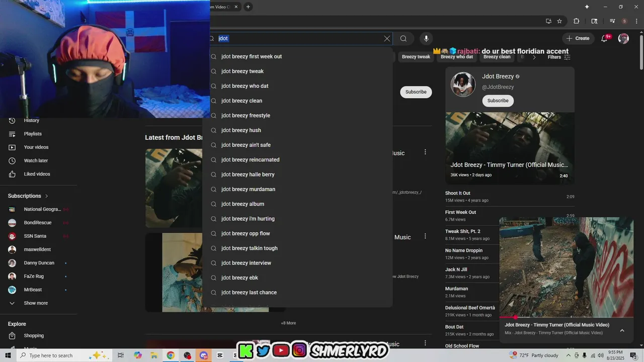Screen dimensions: 644x362
Task: Open a new browser tab
Action: (x=248, y=7)
